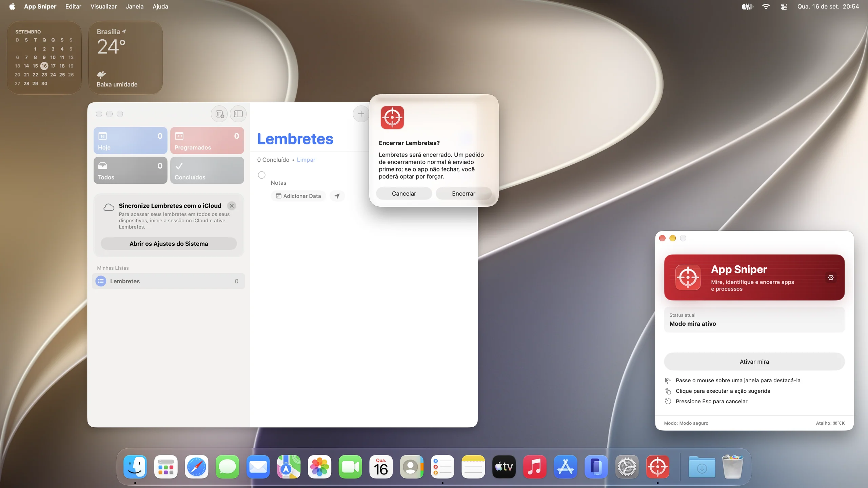Select the Hoje smart list card

(x=130, y=141)
